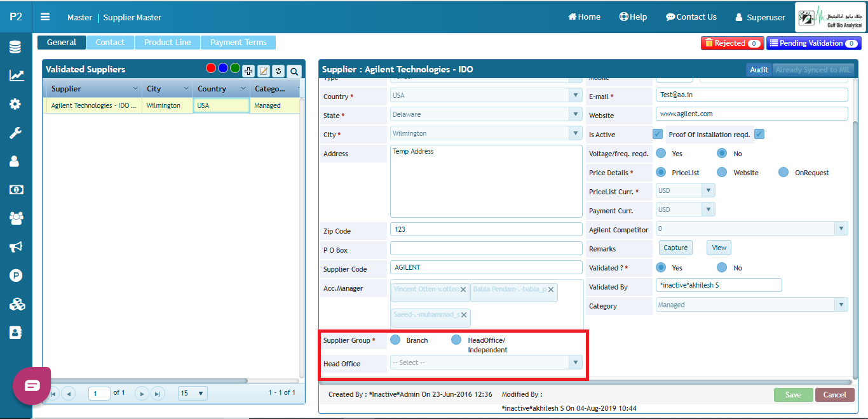Screen dimensions: 868x419
Task: Open the Category dropdown
Action: tap(841, 305)
